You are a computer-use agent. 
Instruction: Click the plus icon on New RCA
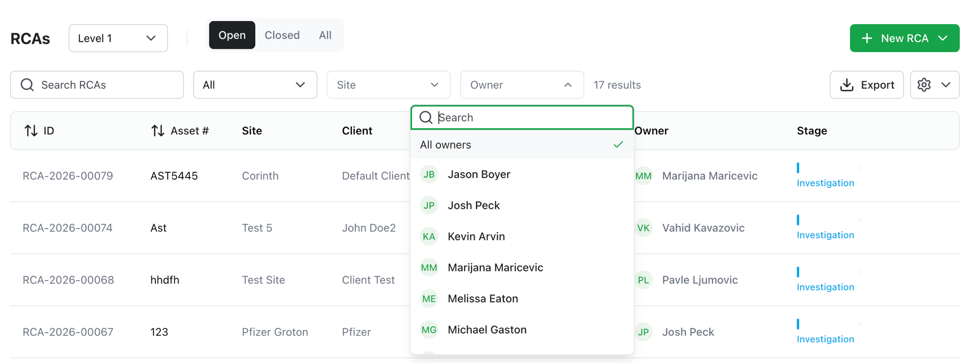coord(867,38)
